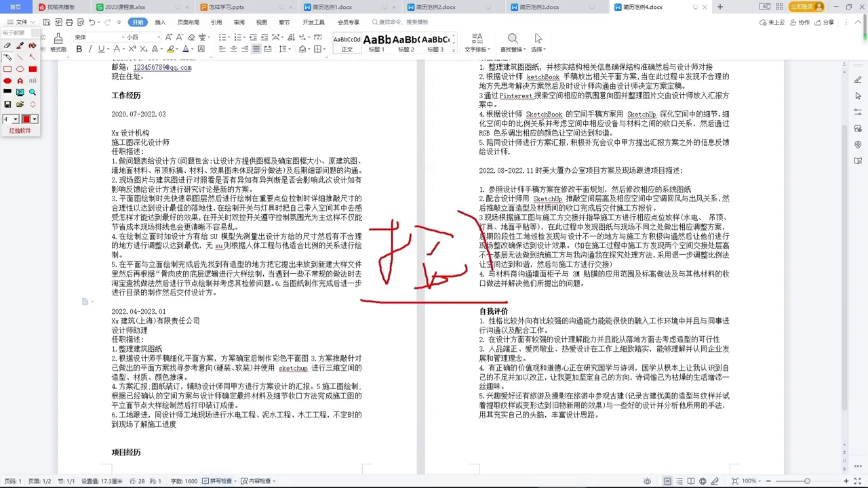Select the eraser in the drawing palette
The width and height of the screenshot is (868, 488).
(7, 45)
